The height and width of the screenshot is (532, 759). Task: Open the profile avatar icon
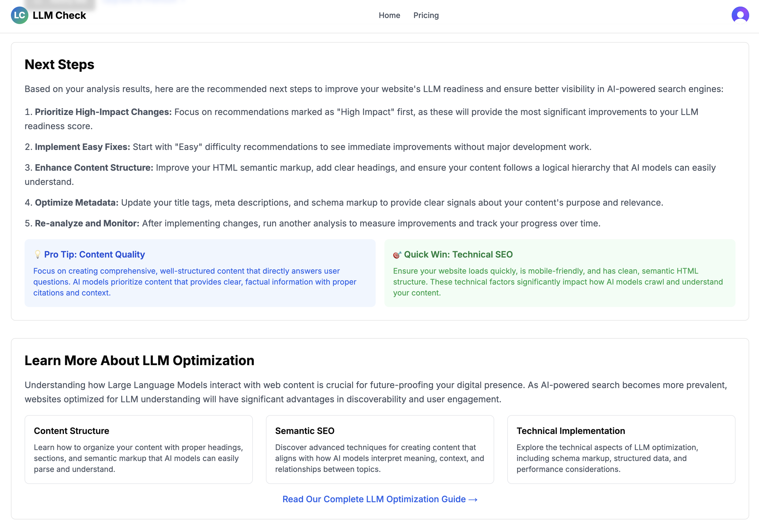pyautogui.click(x=740, y=14)
